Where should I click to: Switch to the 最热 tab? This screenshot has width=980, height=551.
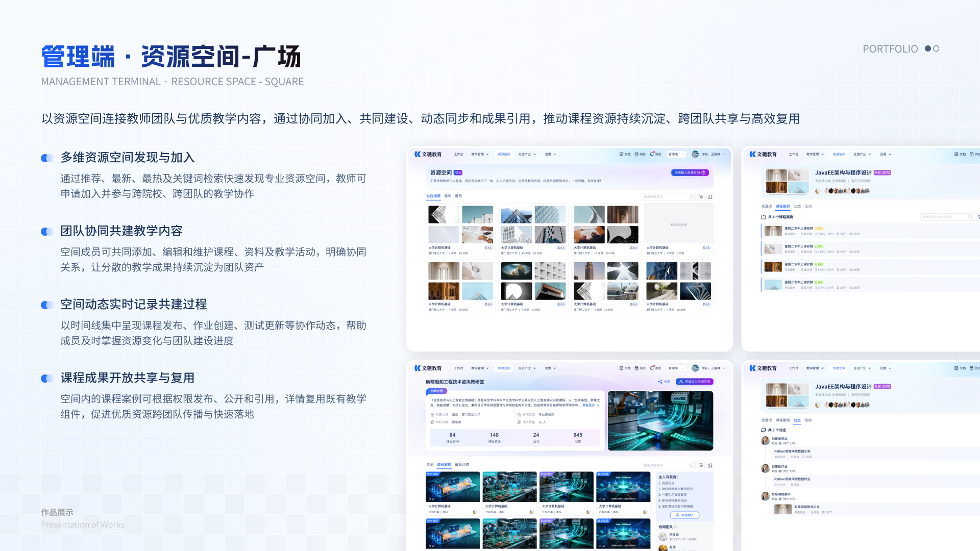coord(458,196)
